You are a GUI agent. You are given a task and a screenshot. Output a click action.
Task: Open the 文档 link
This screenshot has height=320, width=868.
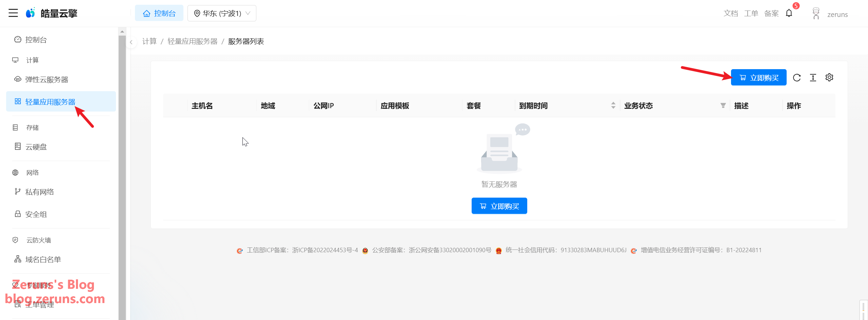(730, 13)
